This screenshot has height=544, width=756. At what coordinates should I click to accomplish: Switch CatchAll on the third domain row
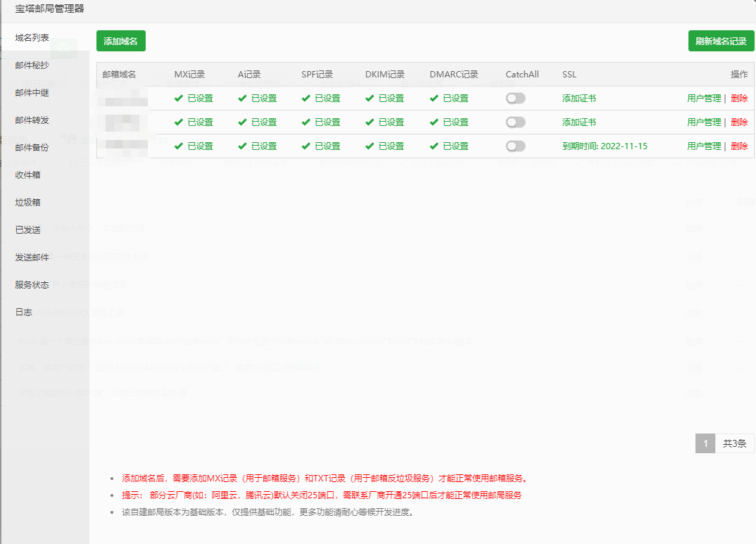[515, 146]
